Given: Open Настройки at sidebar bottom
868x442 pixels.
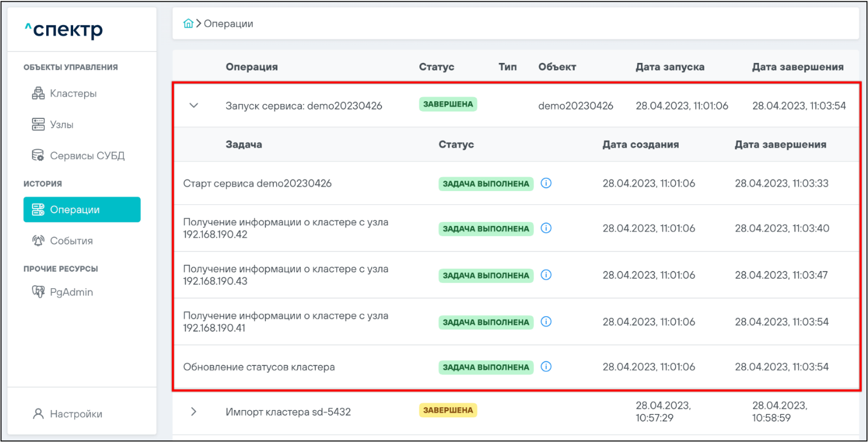Looking at the screenshot, I should point(75,414).
